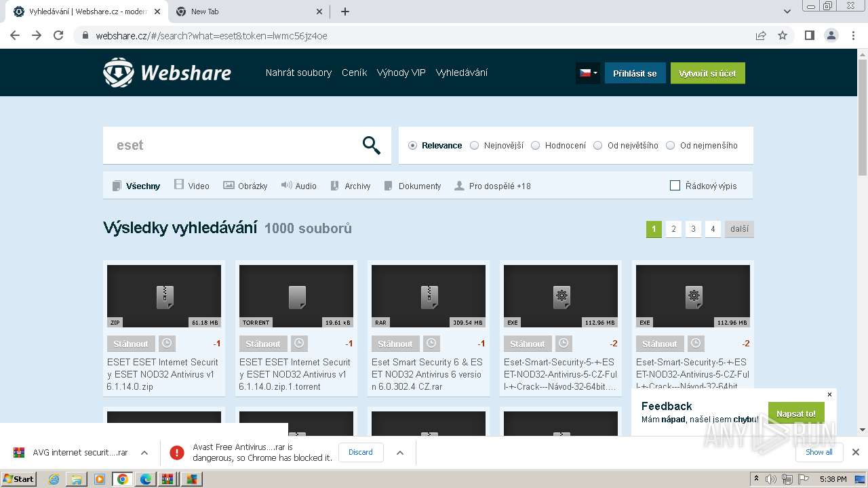Filter results by Pro dospělé +18
The height and width of the screenshot is (488, 868).
click(x=493, y=186)
